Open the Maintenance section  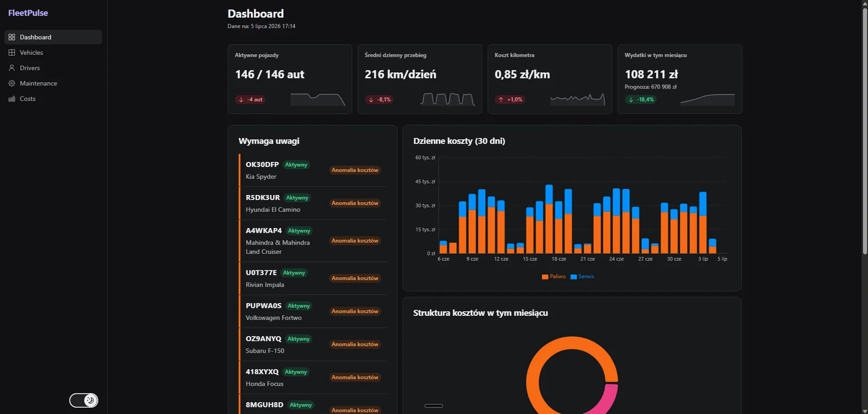pyautogui.click(x=53, y=83)
